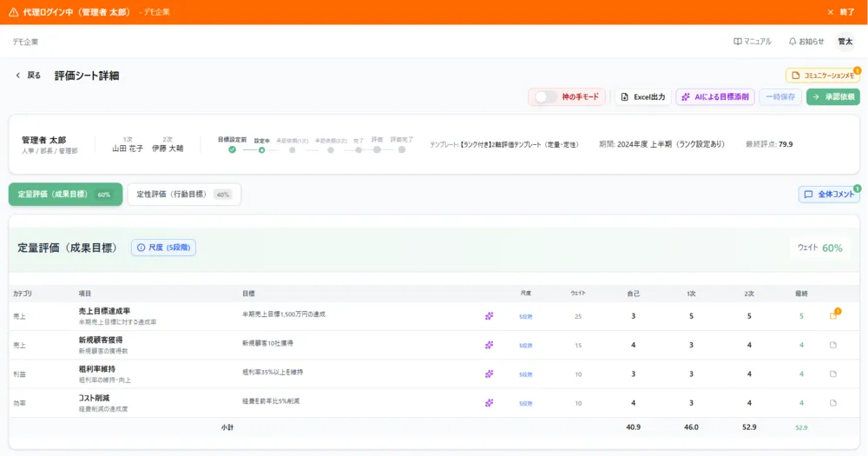This screenshot has width=868, height=456.
Task: Click the AI sparkle icon for 新規顧客獲得
Action: (490, 345)
